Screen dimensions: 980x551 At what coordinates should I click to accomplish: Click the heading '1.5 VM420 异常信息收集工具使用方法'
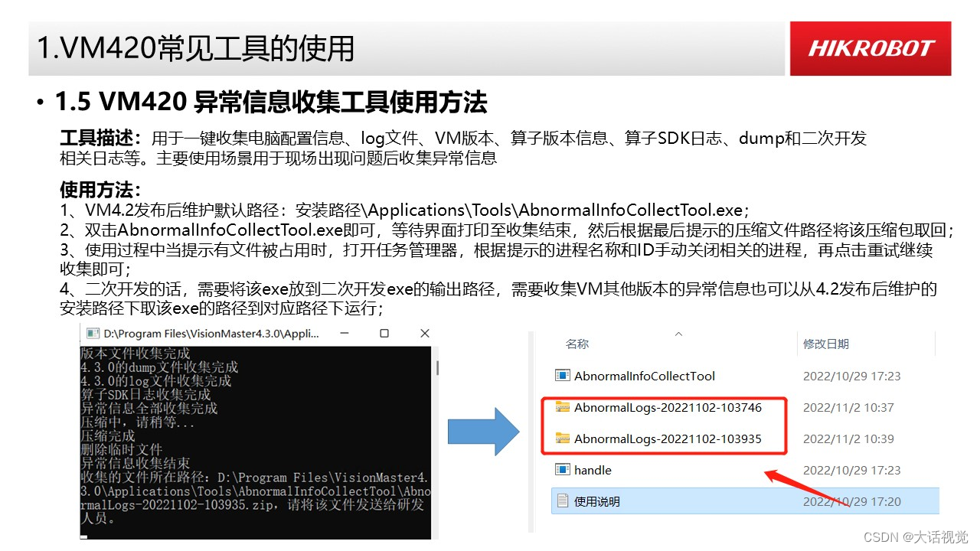[x=271, y=103]
